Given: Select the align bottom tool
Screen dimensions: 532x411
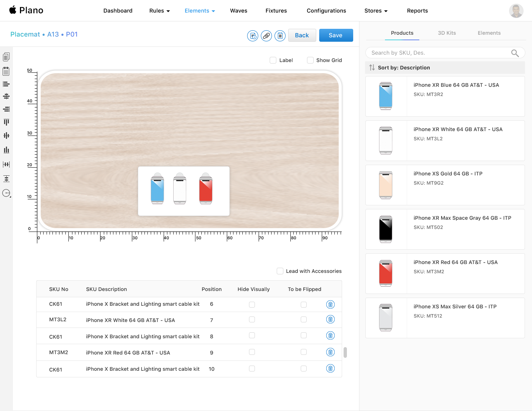Looking at the screenshot, I should point(6,150).
